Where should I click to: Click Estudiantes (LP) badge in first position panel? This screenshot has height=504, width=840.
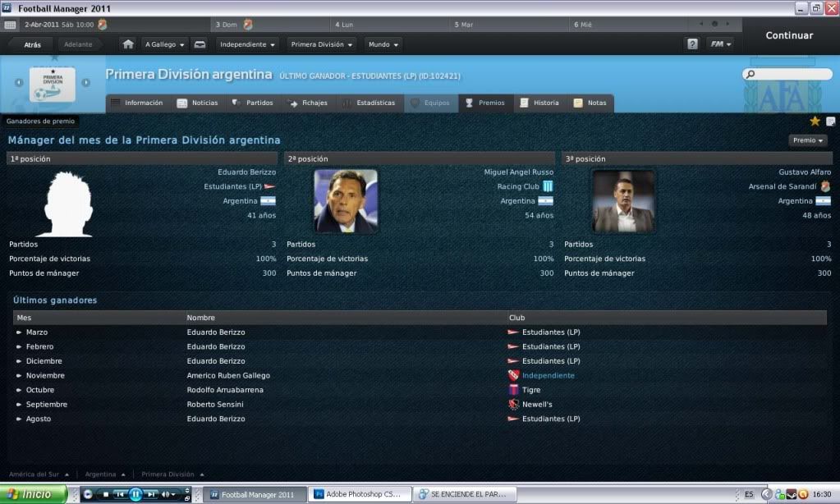(x=269, y=186)
